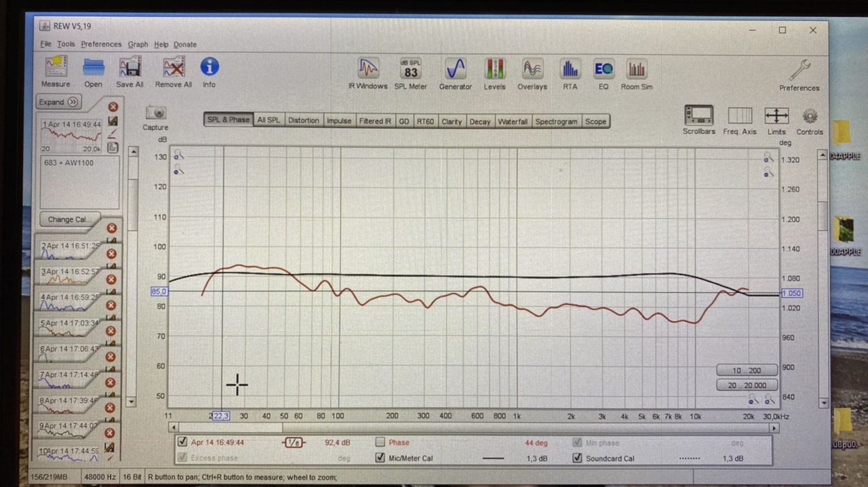
Task: Toggle the Apr 14 16:49:44 trace checkbox
Action: tap(182, 442)
